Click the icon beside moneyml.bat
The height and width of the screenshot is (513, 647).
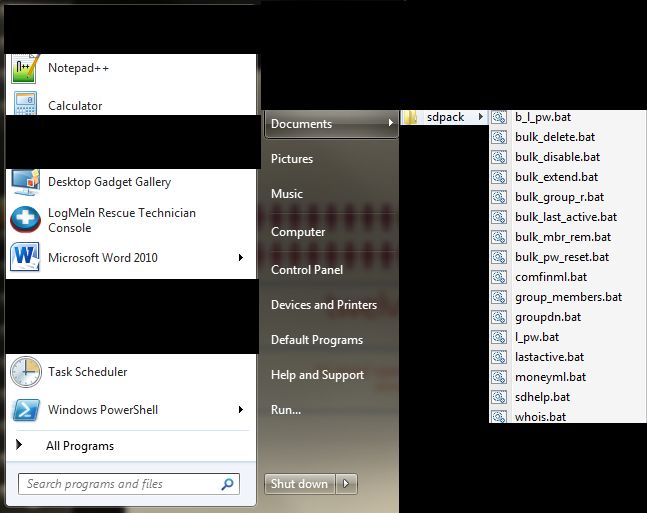coord(498,377)
